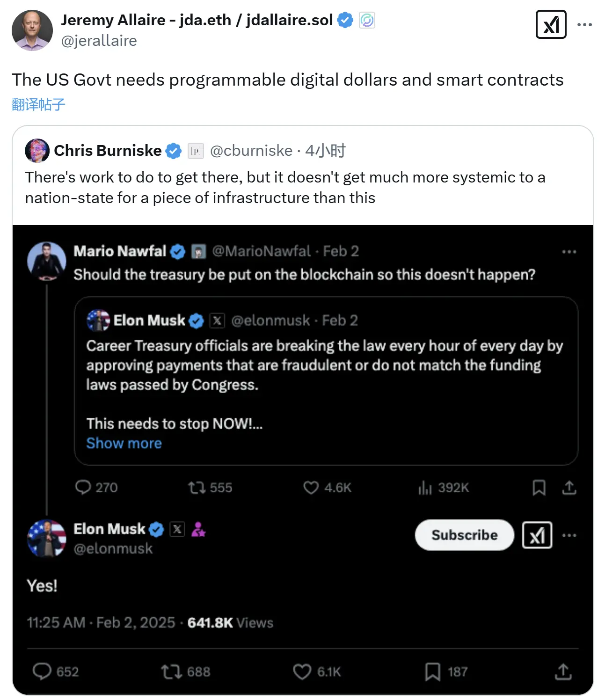
Task: Expand Show more on Elon Musk's quoted tweet
Action: pos(124,443)
